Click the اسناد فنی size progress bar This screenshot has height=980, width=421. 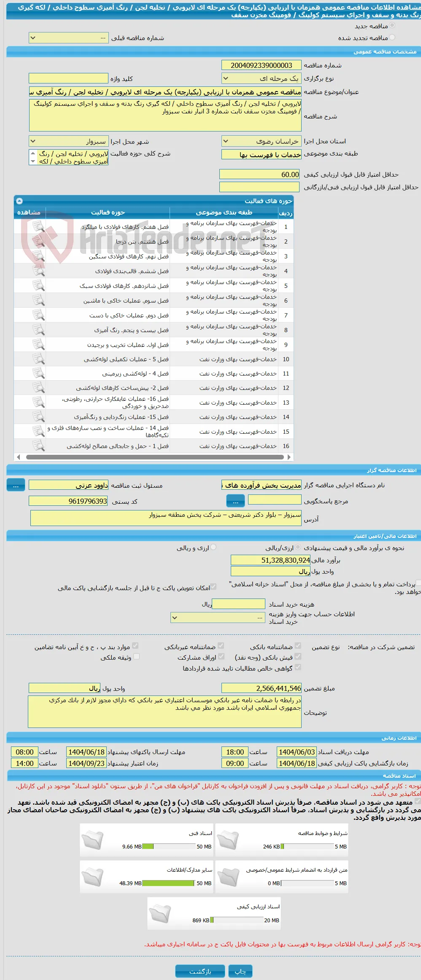click(169, 846)
